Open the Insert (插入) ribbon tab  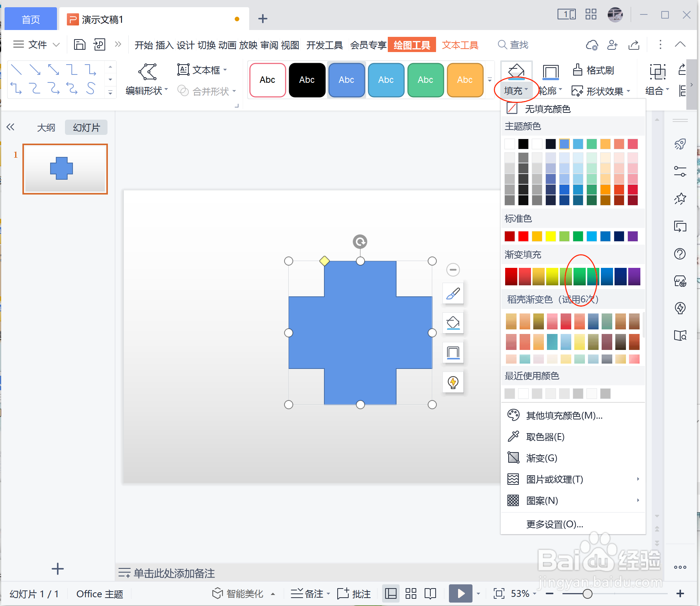(165, 45)
